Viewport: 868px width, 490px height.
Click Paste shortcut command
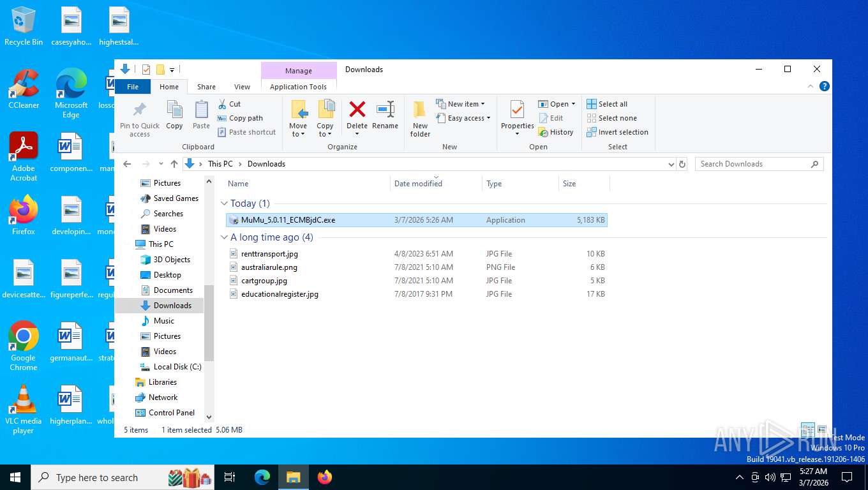point(247,132)
